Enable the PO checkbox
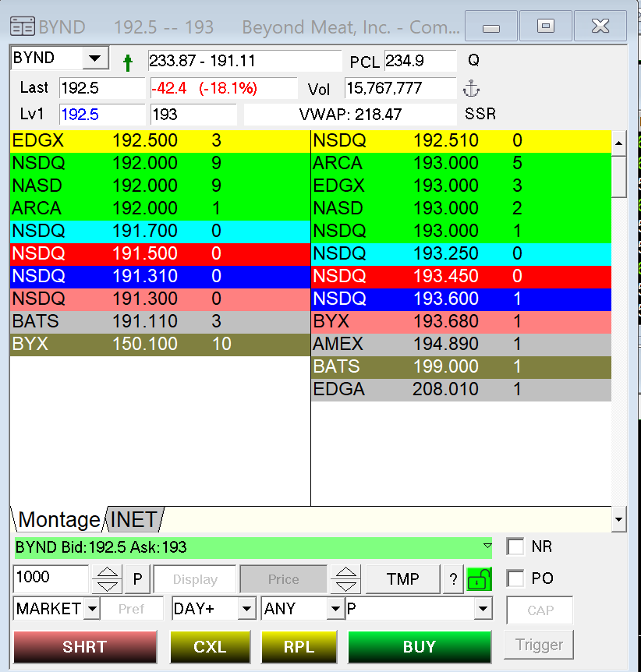The image size is (641, 672). click(x=515, y=578)
